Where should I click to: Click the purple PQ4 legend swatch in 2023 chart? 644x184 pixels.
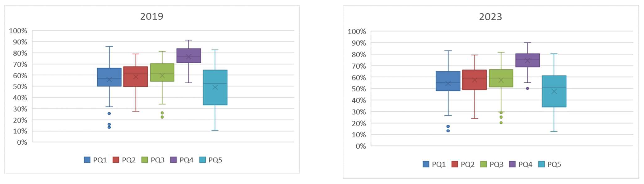pyautogui.click(x=512, y=164)
